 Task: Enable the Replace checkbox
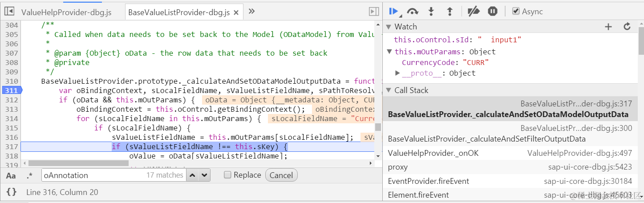[x=227, y=175]
